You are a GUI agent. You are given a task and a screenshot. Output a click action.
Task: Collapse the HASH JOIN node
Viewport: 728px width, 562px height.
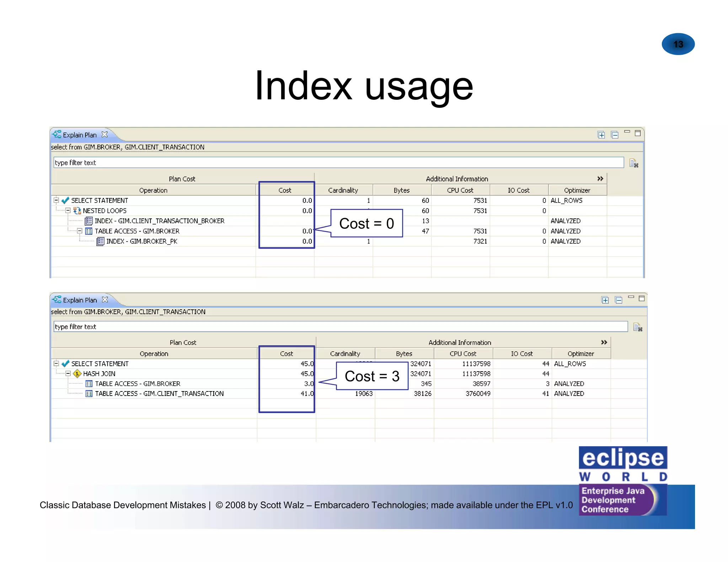point(68,373)
